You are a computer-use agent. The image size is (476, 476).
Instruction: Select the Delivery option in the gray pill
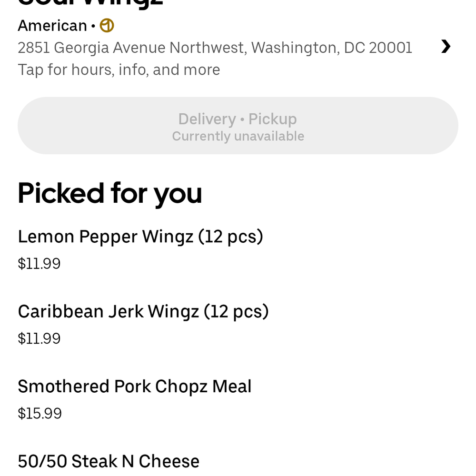tap(207, 119)
